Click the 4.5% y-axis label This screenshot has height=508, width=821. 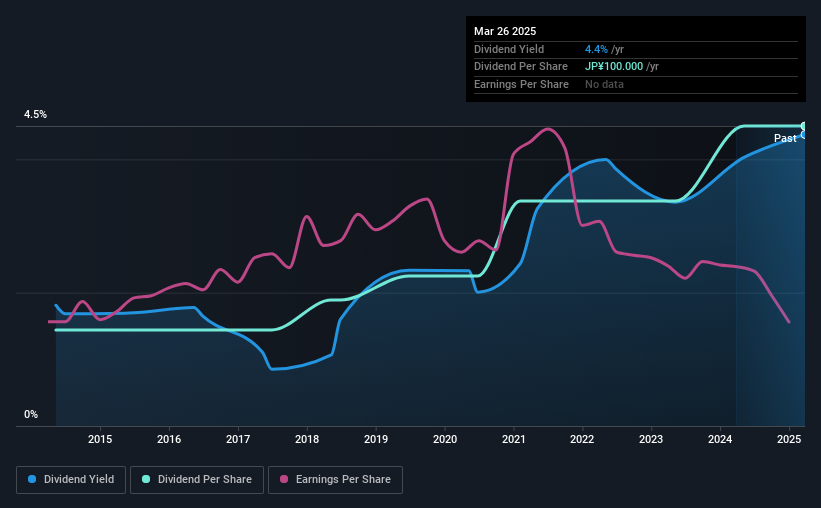coord(36,115)
